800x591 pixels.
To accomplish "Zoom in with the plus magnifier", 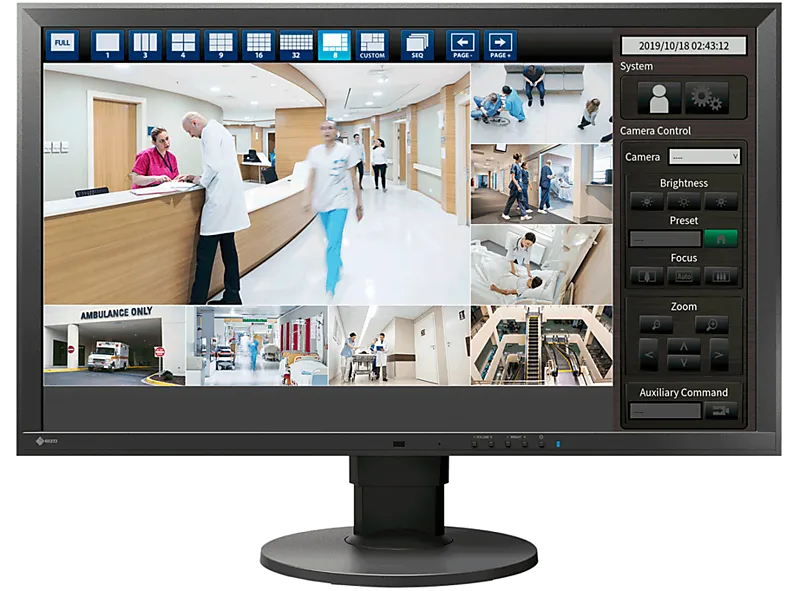I will pyautogui.click(x=711, y=325).
